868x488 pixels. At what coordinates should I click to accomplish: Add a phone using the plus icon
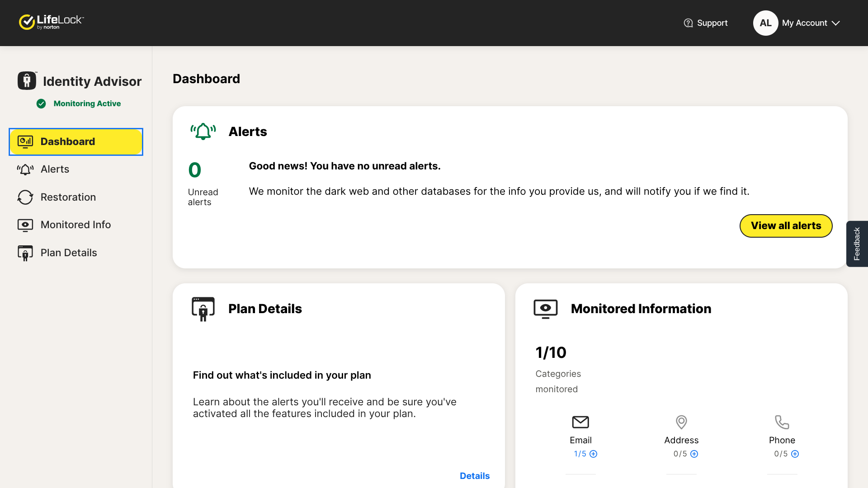tap(795, 454)
